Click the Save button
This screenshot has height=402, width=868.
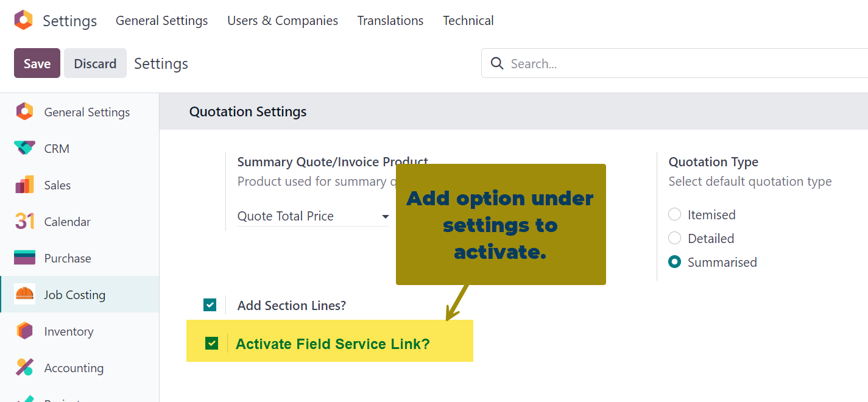[x=37, y=63]
